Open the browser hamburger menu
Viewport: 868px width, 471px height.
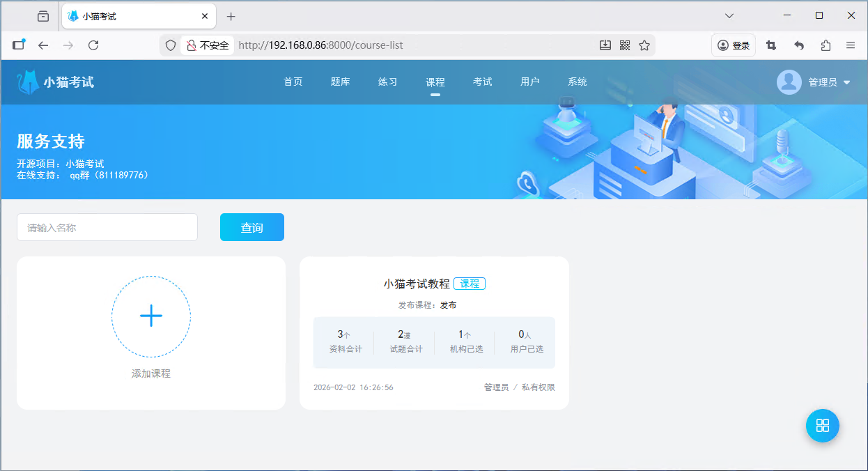851,45
